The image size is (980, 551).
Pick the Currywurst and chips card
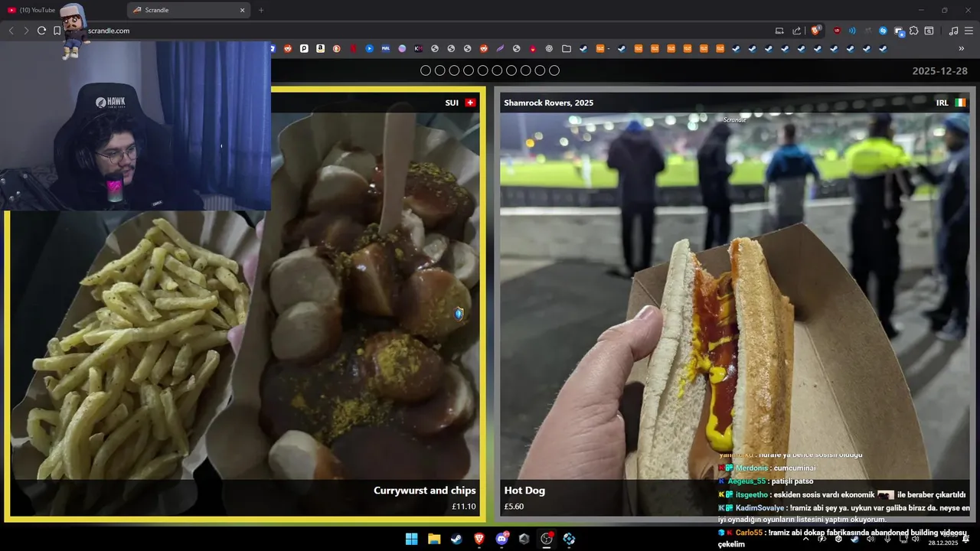tap(245, 305)
